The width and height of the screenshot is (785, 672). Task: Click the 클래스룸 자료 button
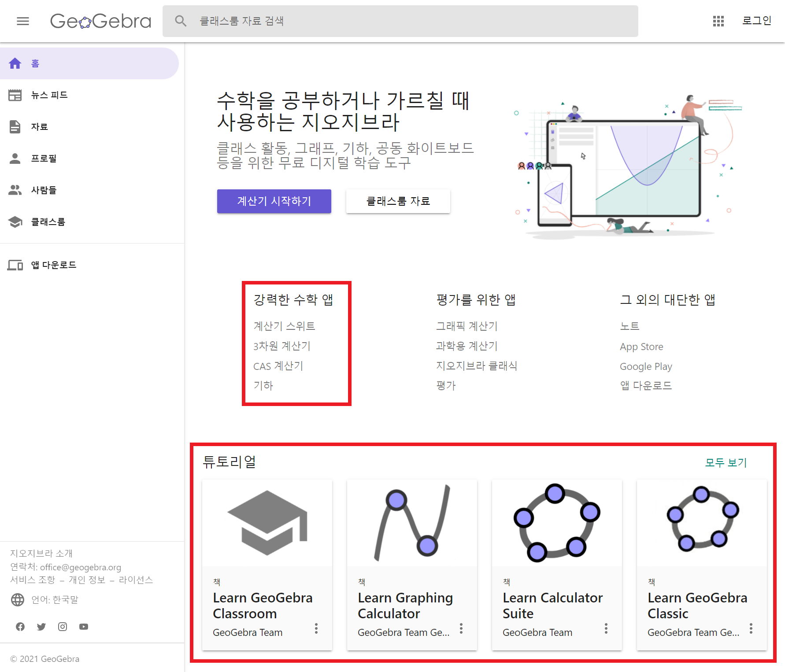click(398, 201)
